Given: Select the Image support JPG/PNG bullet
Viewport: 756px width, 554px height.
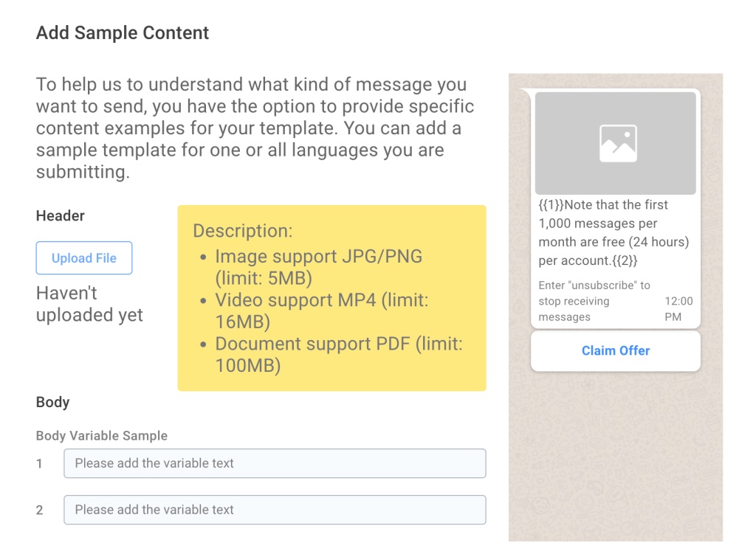Looking at the screenshot, I should (x=318, y=267).
